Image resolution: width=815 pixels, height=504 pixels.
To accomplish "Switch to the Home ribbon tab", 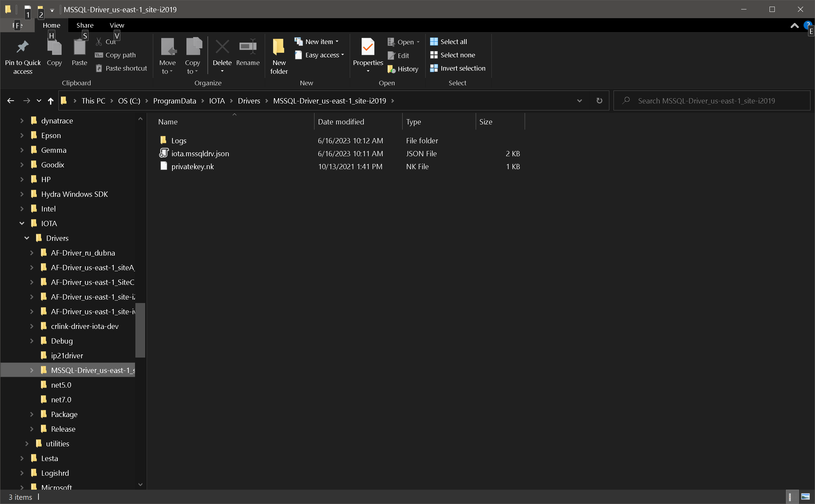I will point(51,25).
